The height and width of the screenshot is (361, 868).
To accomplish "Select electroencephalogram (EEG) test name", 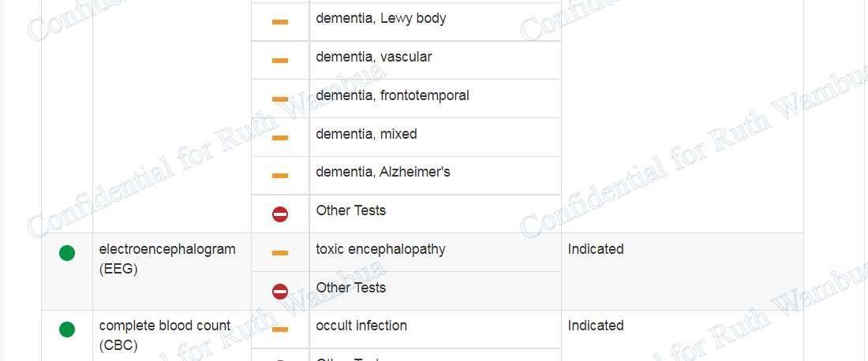I will pos(167,259).
